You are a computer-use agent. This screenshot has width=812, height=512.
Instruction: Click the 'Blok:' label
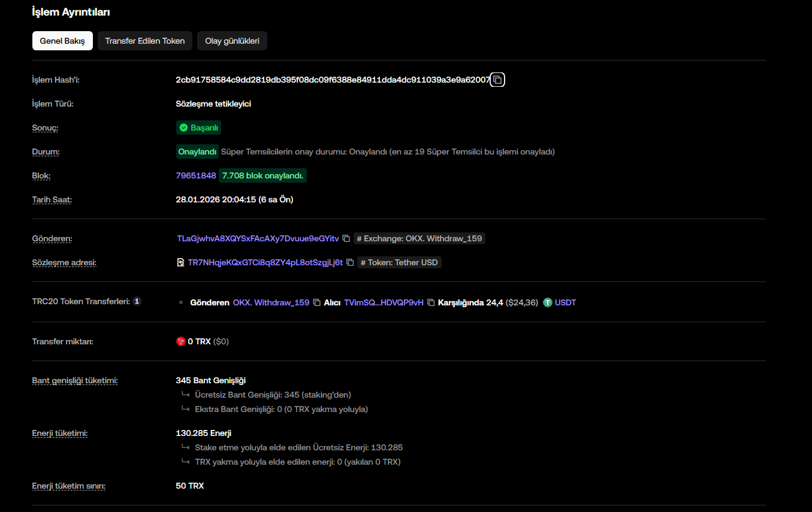(x=41, y=175)
